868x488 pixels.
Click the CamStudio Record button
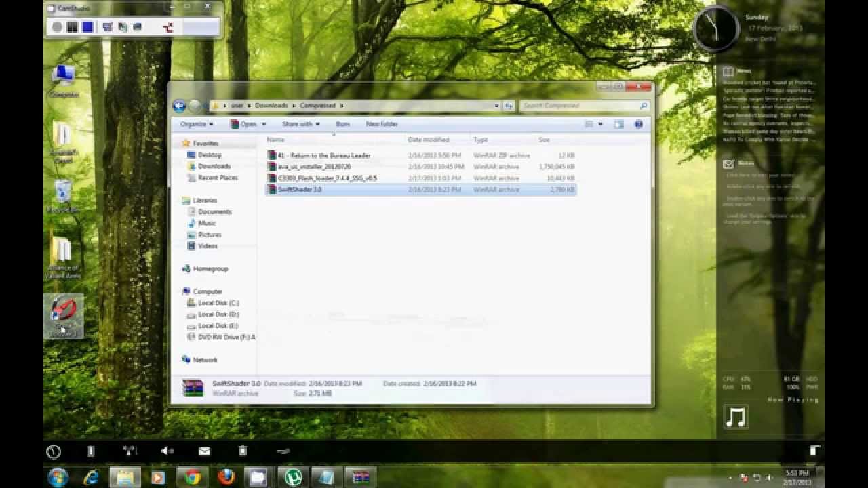click(x=58, y=27)
